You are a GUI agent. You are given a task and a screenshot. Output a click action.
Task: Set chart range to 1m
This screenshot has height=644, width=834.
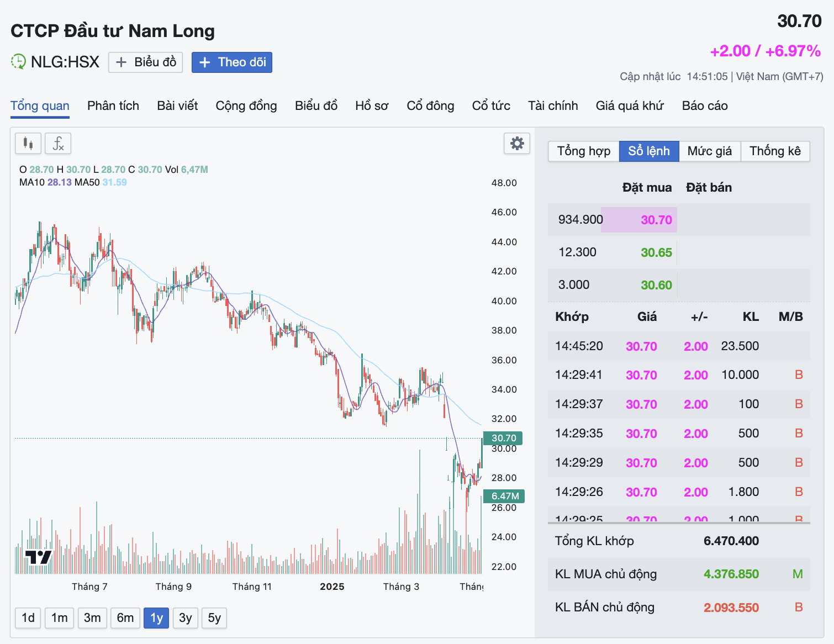(60, 617)
